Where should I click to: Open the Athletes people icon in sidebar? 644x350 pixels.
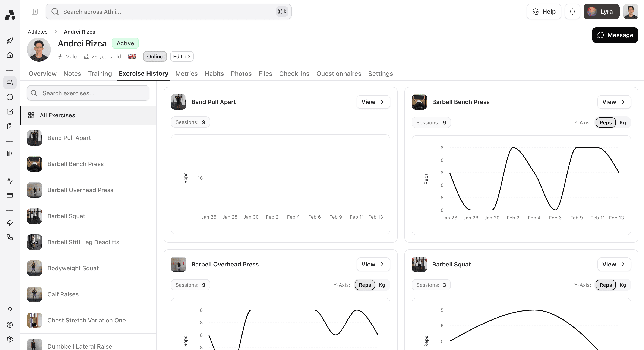[10, 82]
